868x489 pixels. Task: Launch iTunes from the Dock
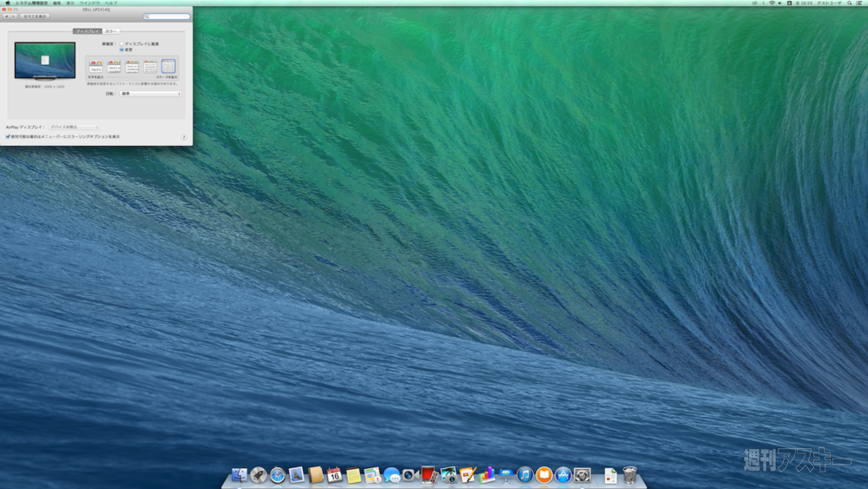525,475
